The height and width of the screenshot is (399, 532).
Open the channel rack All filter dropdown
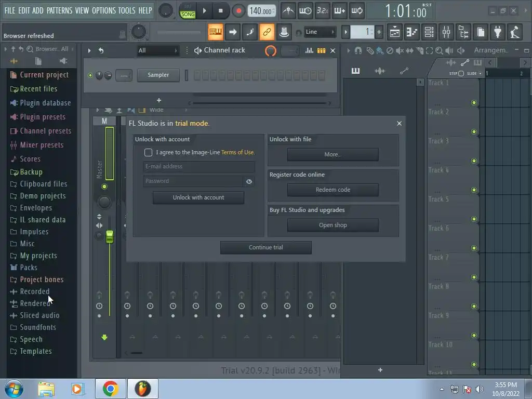point(157,50)
